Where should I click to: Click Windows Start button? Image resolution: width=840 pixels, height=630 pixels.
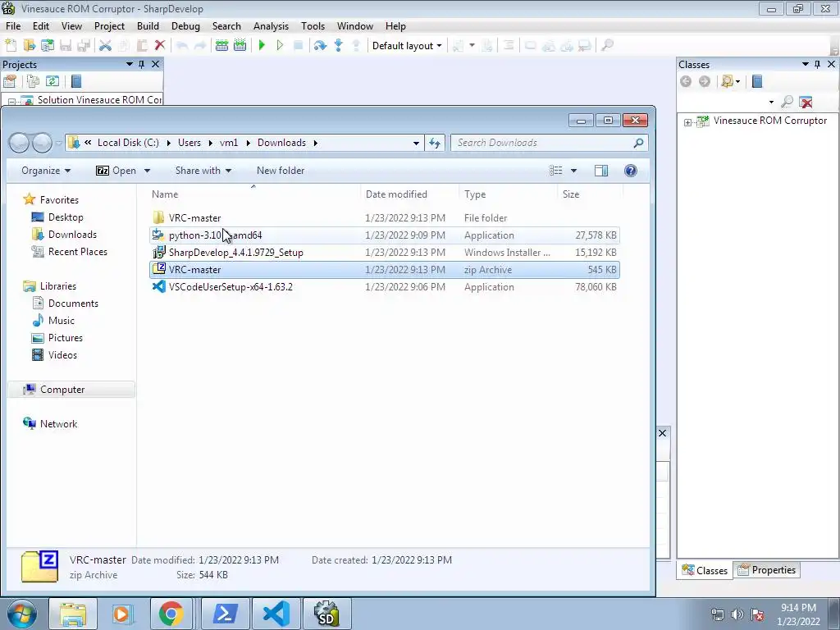click(21, 614)
